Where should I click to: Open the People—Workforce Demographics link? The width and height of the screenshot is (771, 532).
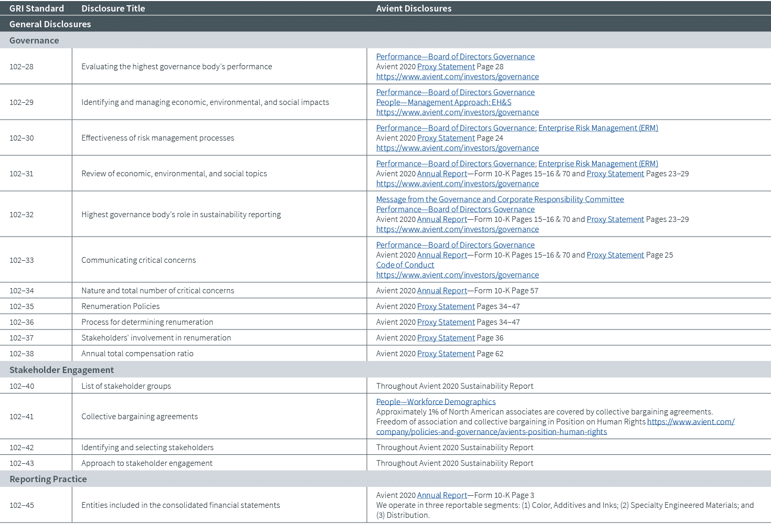tap(436, 402)
